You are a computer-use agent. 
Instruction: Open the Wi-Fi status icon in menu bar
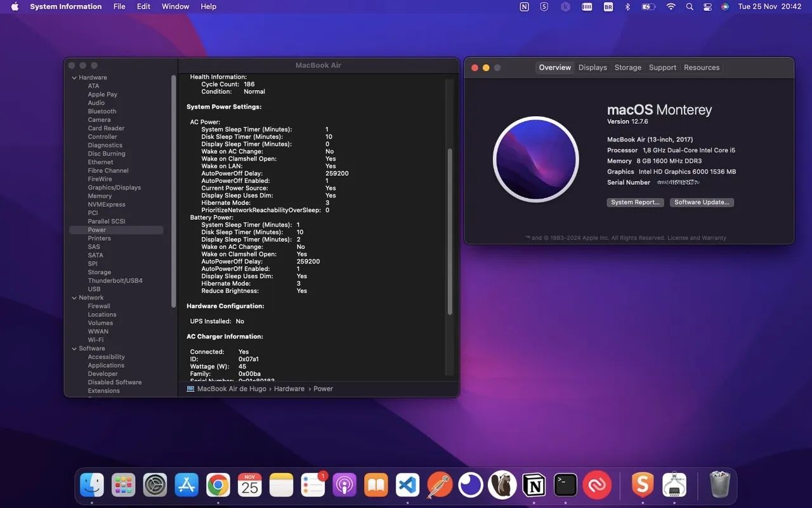click(x=670, y=6)
